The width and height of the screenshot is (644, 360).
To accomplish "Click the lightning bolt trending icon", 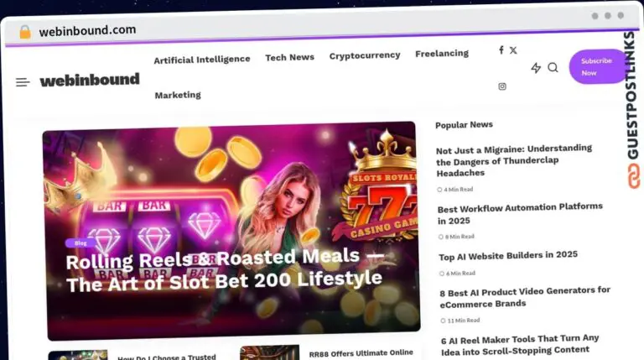I will [536, 68].
